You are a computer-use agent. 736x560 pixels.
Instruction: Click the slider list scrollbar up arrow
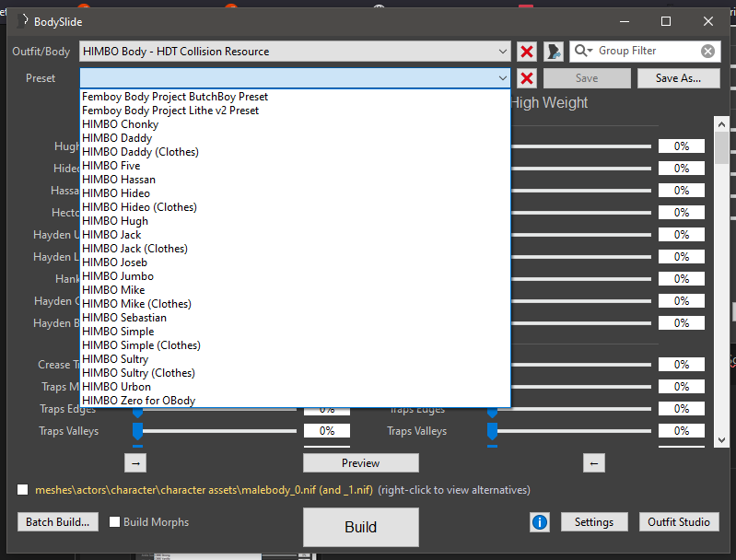[722, 124]
